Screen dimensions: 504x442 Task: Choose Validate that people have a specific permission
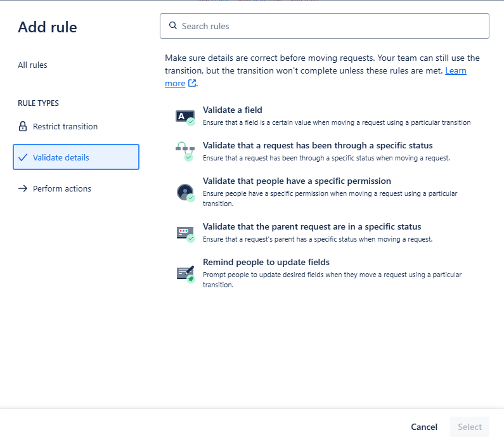tap(297, 181)
